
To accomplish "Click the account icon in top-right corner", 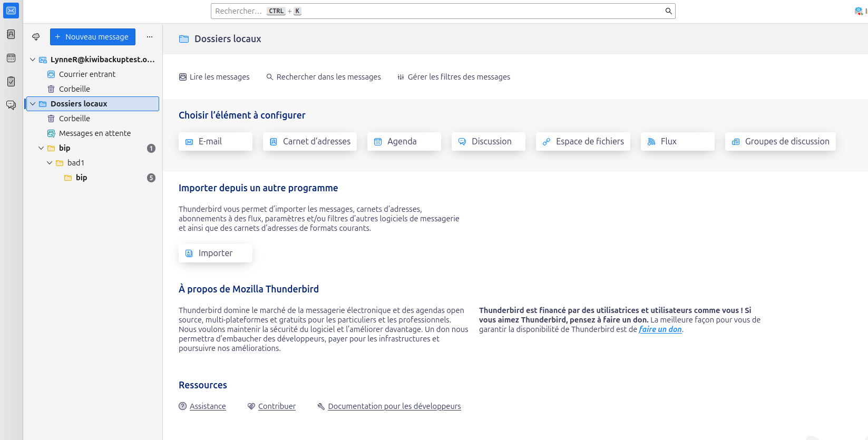I will coord(859,11).
